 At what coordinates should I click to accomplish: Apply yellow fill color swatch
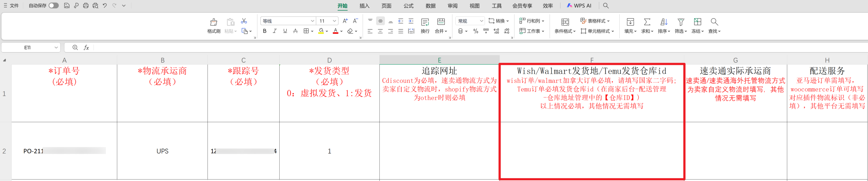click(x=321, y=31)
